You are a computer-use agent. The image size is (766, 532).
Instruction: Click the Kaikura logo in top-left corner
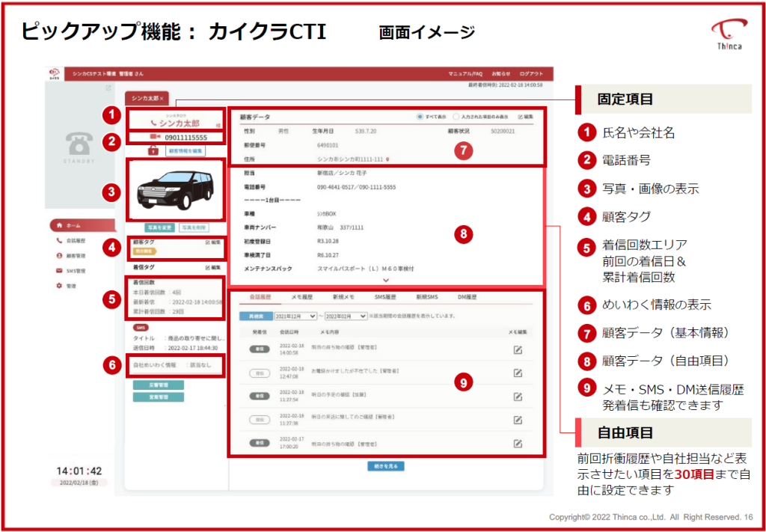tap(53, 74)
